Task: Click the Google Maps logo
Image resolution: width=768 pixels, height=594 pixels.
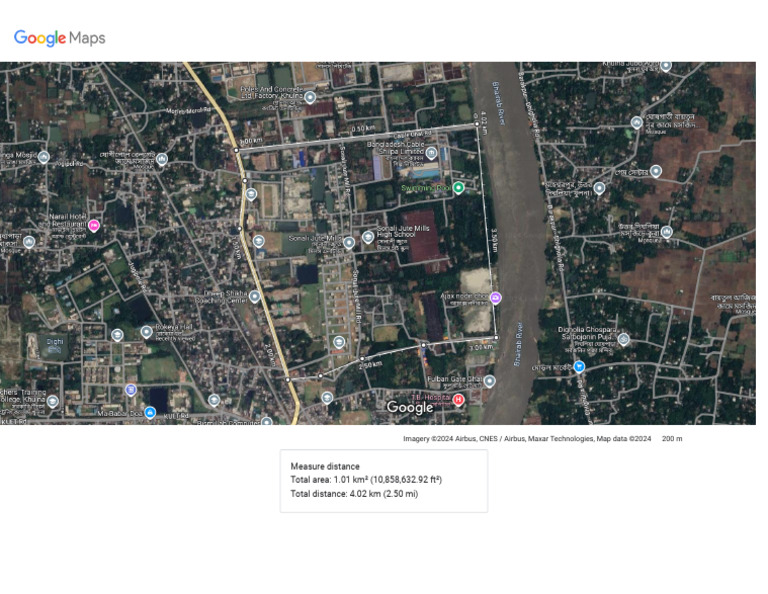Action: 59,38
